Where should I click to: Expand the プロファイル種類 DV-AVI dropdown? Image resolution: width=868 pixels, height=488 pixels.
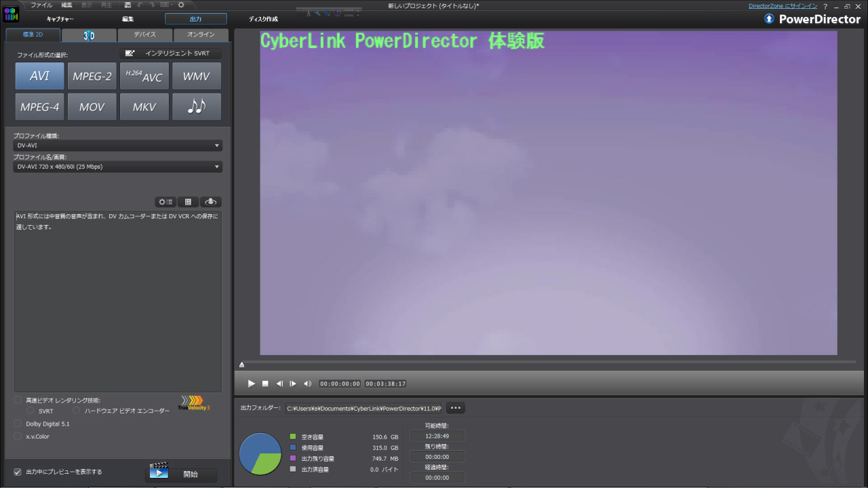click(x=117, y=146)
